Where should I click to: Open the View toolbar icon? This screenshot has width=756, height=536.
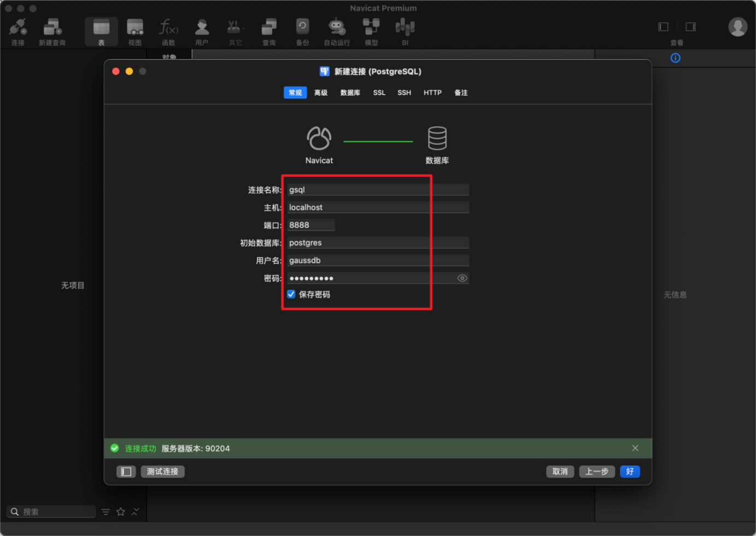tap(135, 27)
